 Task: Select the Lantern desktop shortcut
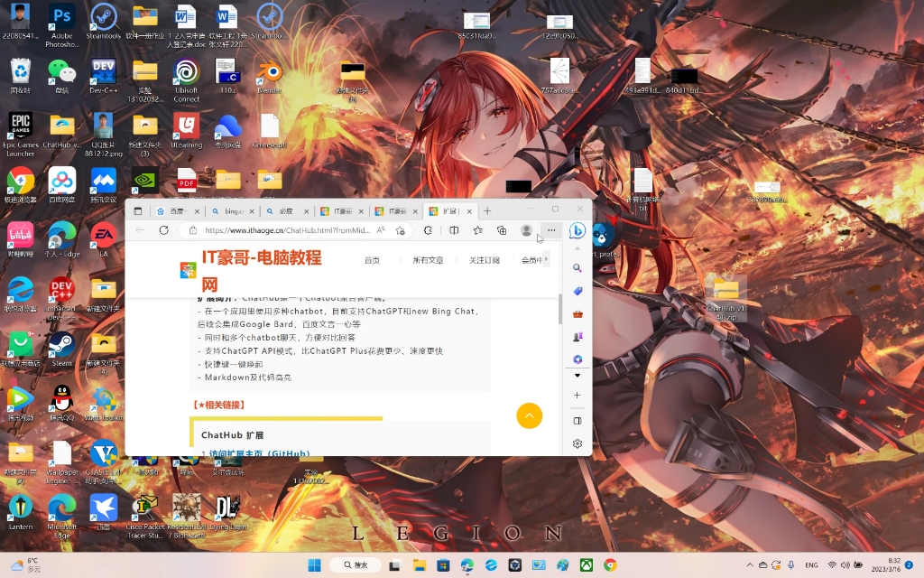[x=21, y=512]
